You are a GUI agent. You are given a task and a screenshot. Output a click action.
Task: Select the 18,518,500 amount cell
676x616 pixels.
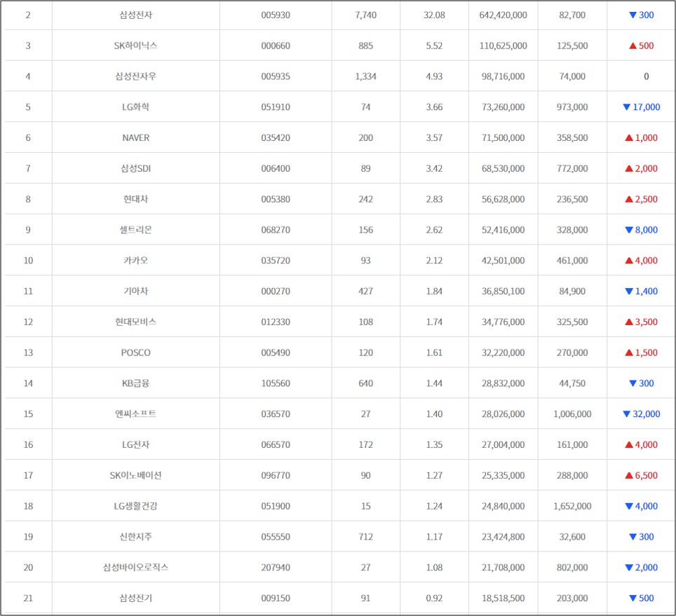tap(503, 598)
